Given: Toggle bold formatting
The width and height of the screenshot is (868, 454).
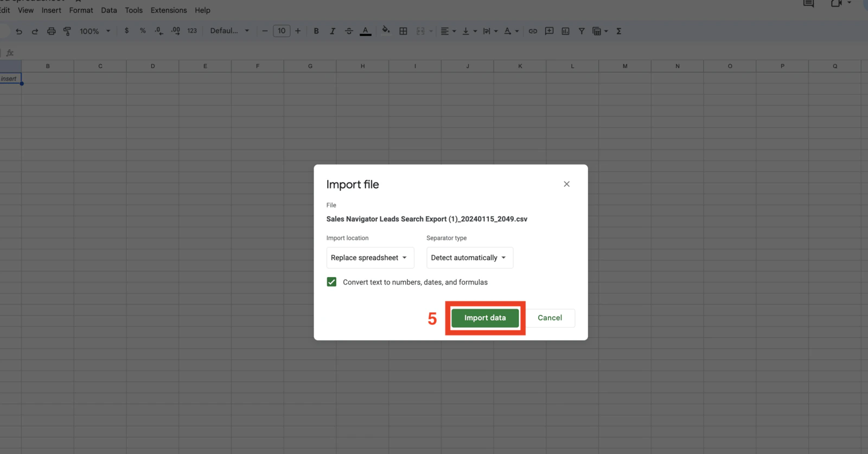Looking at the screenshot, I should (316, 31).
